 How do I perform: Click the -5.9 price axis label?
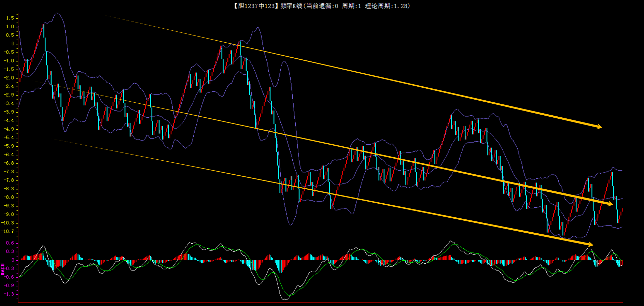(9, 146)
